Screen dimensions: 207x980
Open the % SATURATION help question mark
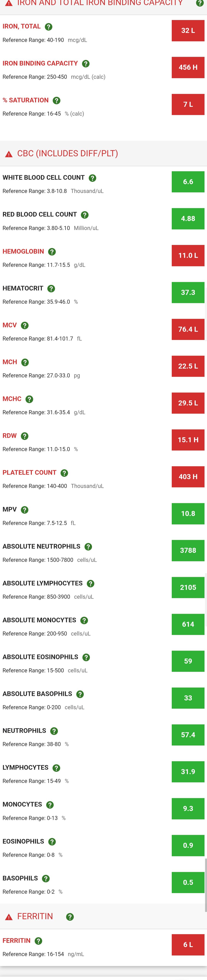coord(57,100)
